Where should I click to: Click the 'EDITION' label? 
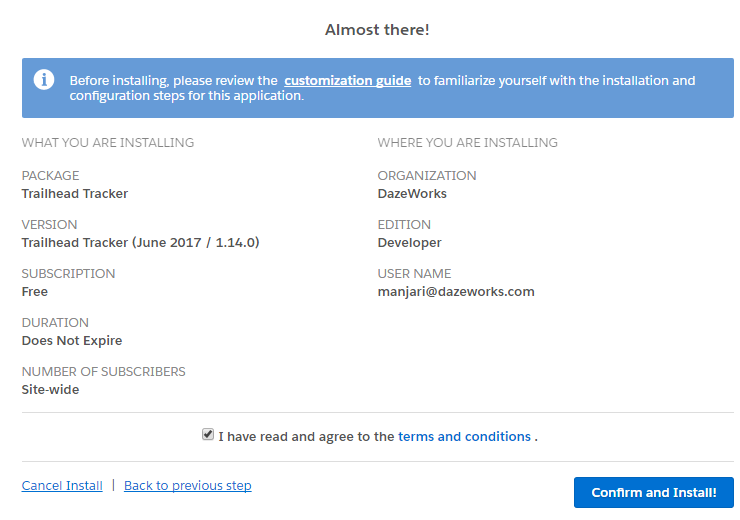(404, 225)
